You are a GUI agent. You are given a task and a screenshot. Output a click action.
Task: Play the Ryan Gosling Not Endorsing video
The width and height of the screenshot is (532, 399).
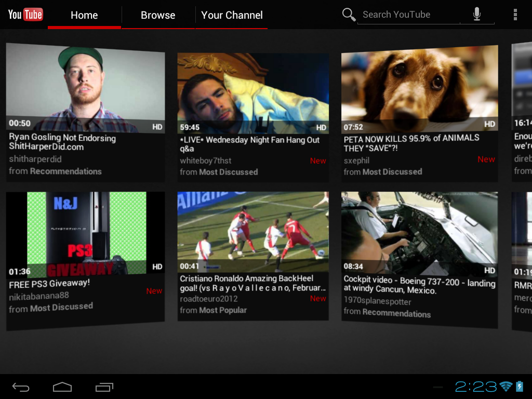tap(85, 88)
